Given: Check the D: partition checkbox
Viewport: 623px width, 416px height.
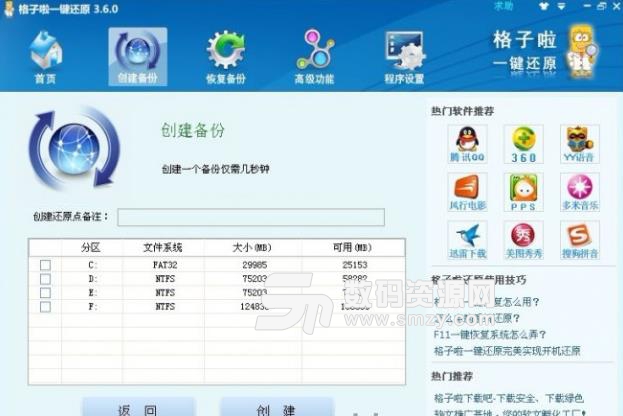Looking at the screenshot, I should click(45, 279).
